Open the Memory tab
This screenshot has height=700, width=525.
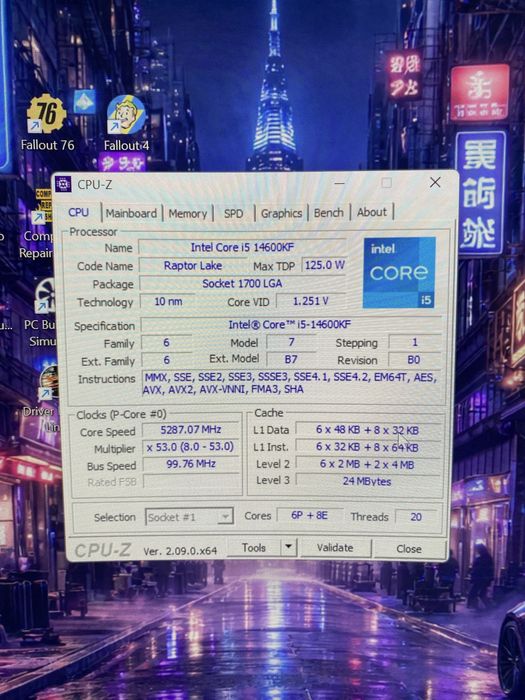(188, 214)
